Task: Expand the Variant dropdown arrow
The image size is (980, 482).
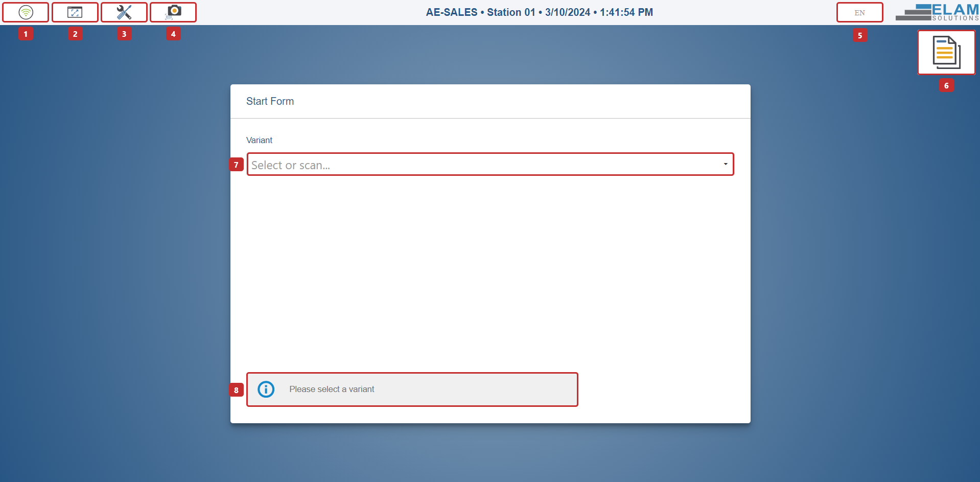Action: [x=726, y=164]
